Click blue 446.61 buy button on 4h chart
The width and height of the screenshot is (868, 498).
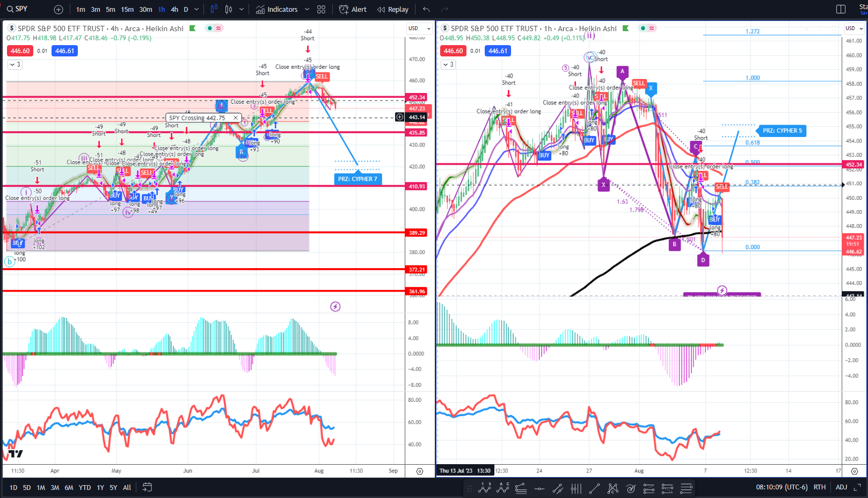click(64, 51)
